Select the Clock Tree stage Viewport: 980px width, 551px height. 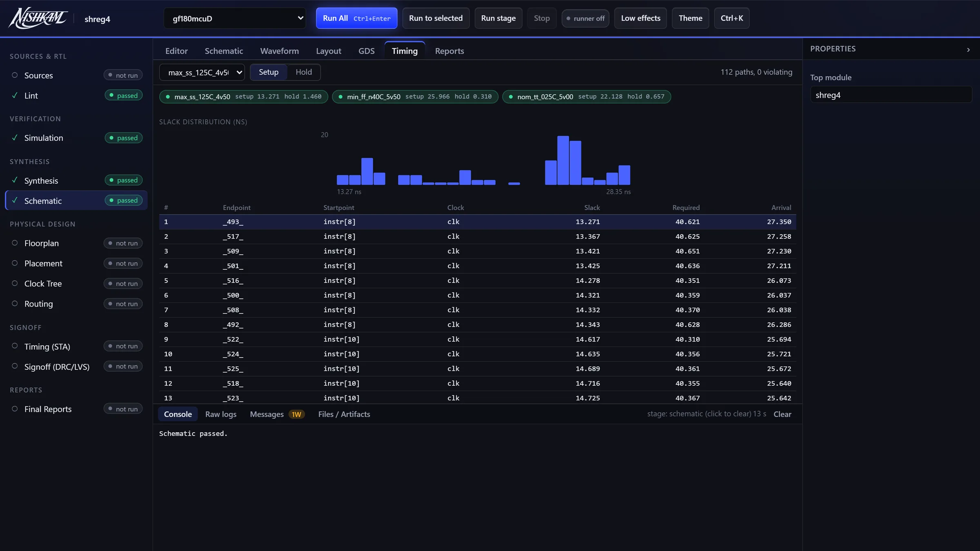[x=76, y=284]
